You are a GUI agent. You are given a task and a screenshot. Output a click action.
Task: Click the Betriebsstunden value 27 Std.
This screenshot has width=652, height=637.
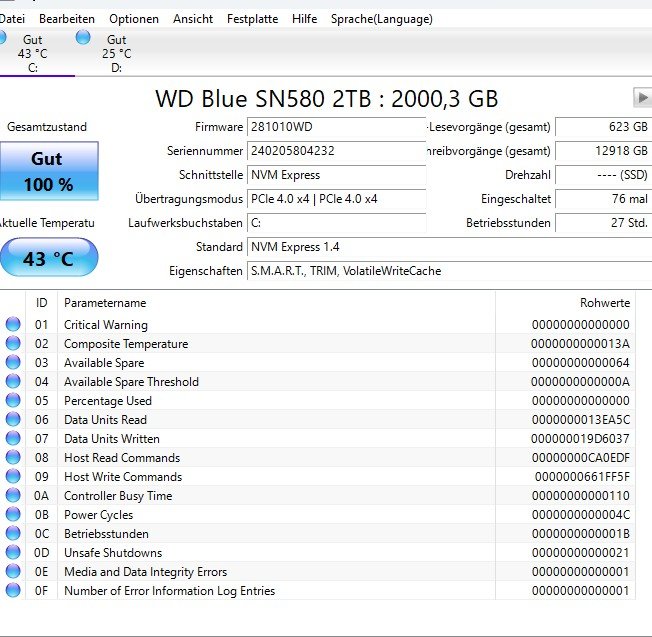(x=603, y=223)
